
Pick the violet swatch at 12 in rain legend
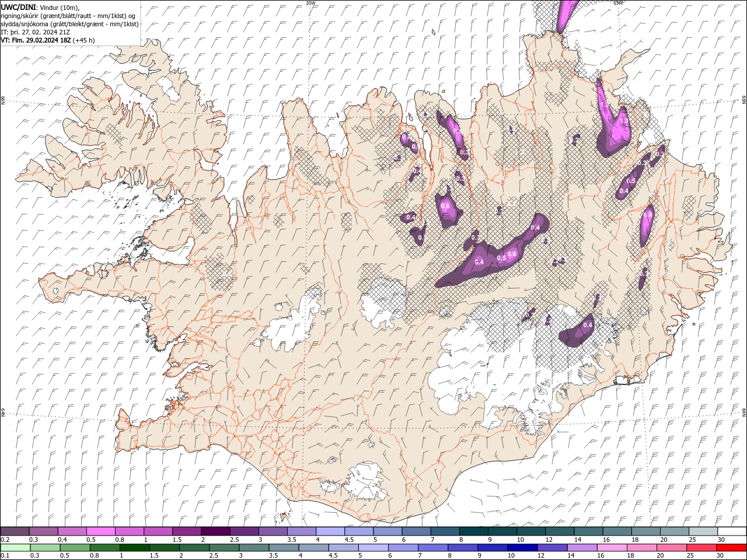pyautogui.click(x=552, y=548)
